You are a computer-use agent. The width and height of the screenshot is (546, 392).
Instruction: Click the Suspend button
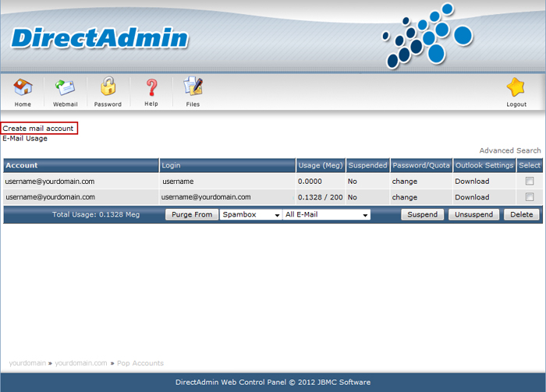tap(423, 214)
